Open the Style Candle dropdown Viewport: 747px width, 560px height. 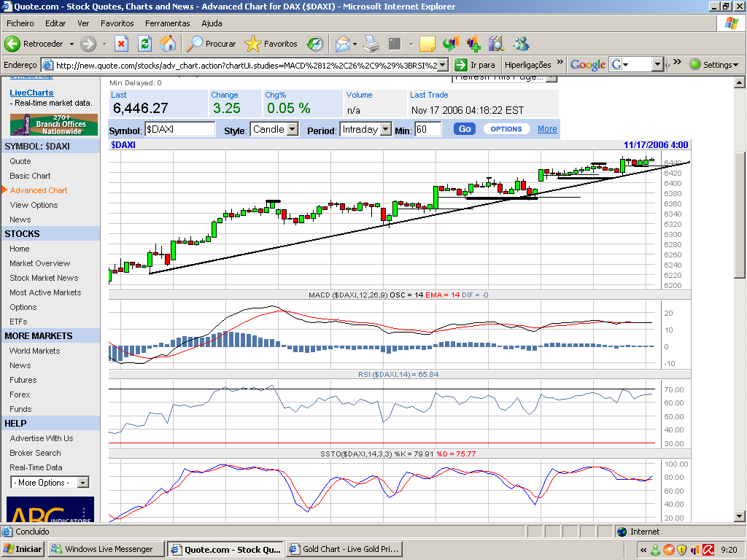click(x=274, y=129)
